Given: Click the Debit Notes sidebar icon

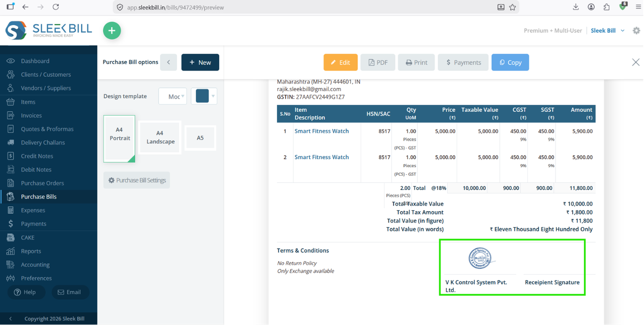Looking at the screenshot, I should tap(11, 170).
